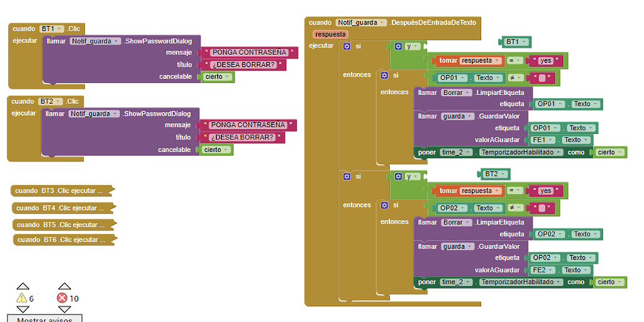
Task: Open the '=' operator dropdown in the first respuesta comparison
Action: [515, 60]
